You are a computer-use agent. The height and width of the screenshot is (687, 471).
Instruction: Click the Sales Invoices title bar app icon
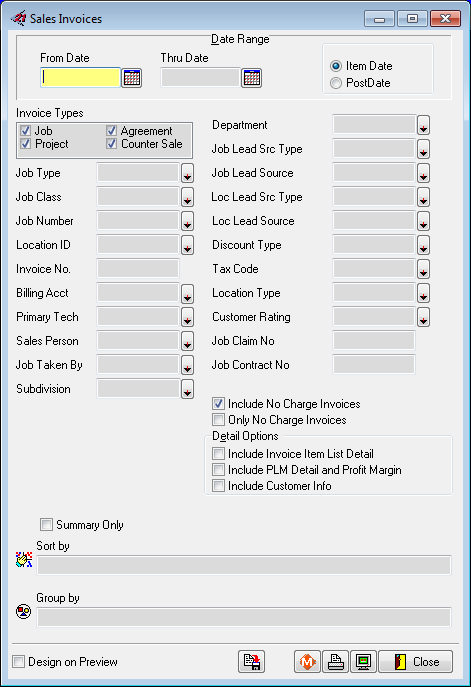pos(19,18)
